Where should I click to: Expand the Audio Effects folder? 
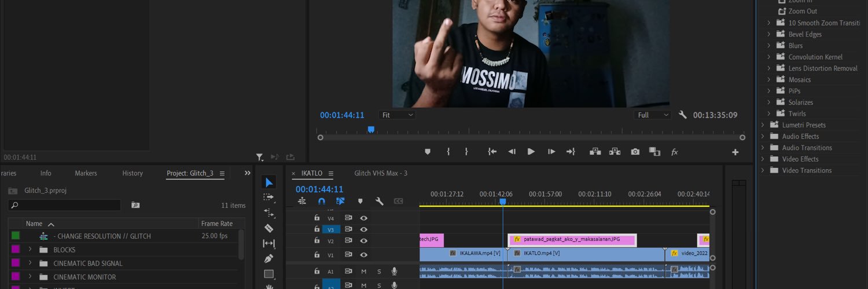click(763, 136)
